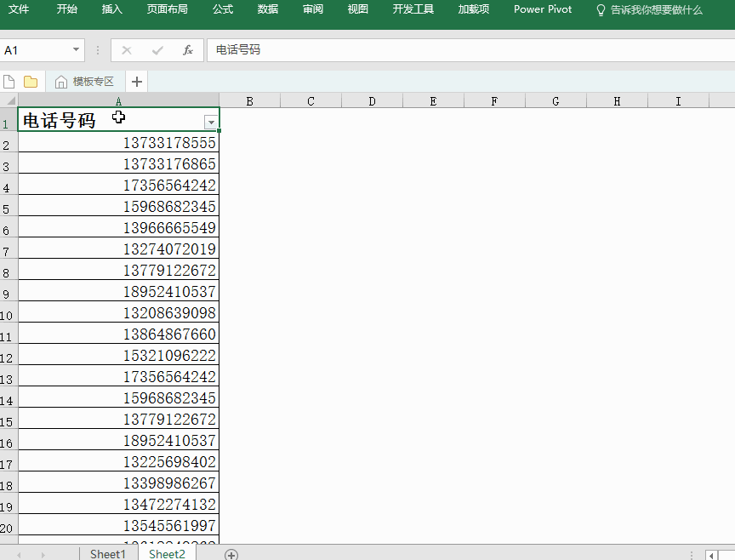Viewport: 735px width, 560px height.
Task: Add a new sheet with plus button
Action: (231, 554)
